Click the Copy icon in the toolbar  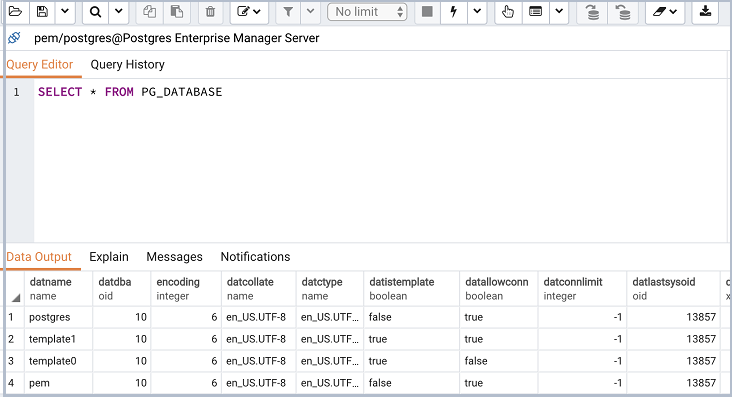click(x=149, y=12)
